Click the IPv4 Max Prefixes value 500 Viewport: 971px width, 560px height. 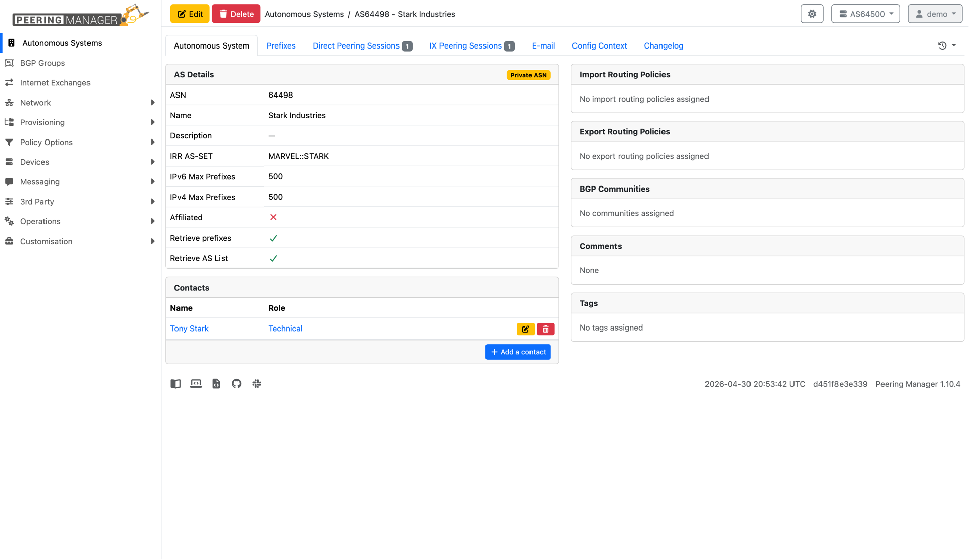tap(276, 197)
